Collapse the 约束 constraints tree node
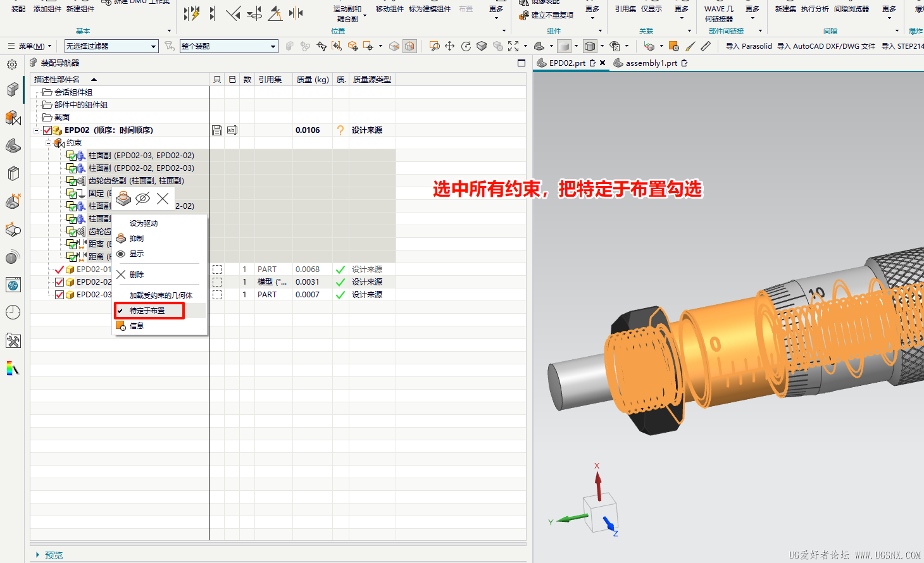Viewport: 924px width, 563px height. click(x=48, y=143)
